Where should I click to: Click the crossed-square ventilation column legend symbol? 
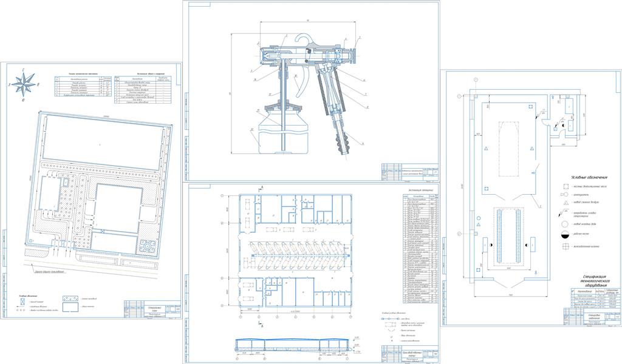coord(566,246)
